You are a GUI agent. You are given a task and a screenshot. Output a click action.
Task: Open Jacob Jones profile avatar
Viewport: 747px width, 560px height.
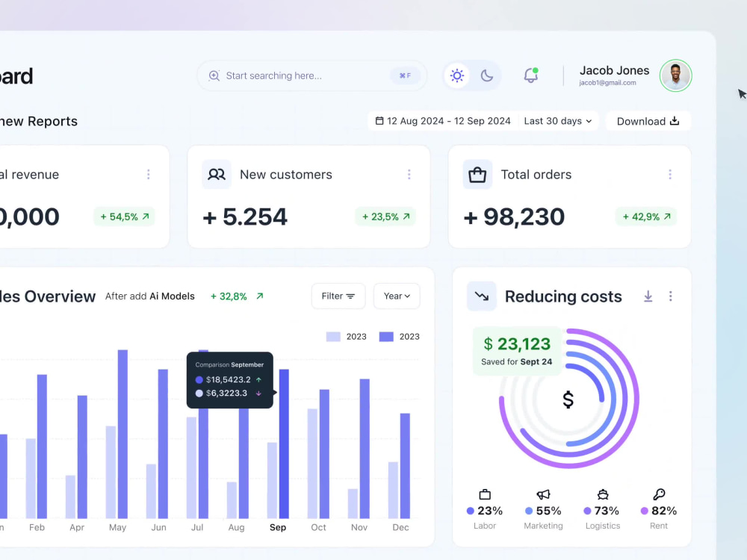point(675,75)
